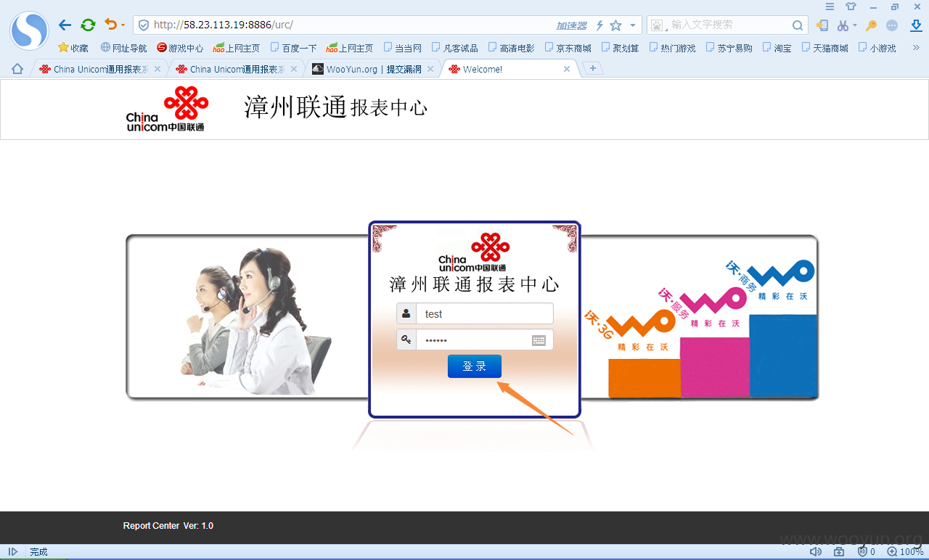Click the lightning speed mode icon
The image size is (929, 560).
pyautogui.click(x=599, y=25)
